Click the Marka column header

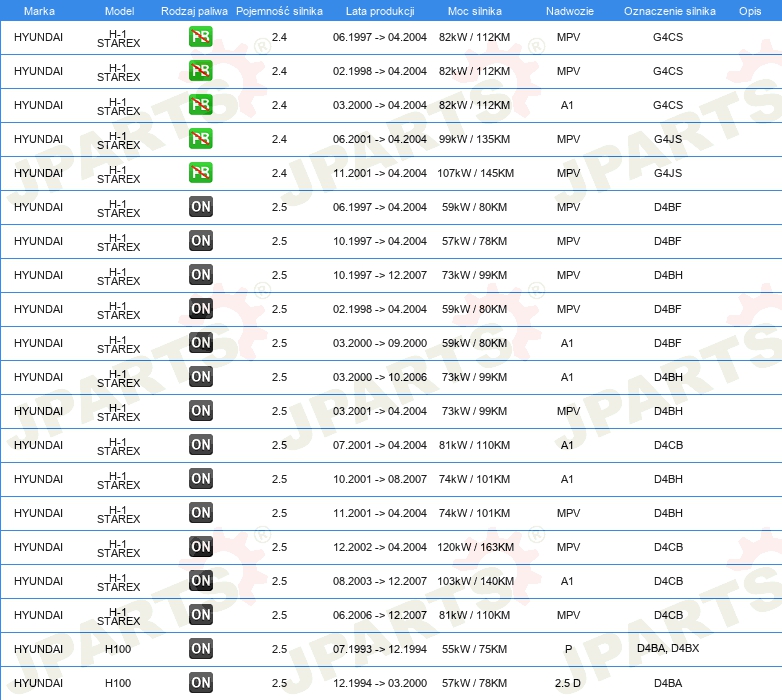[x=39, y=11]
